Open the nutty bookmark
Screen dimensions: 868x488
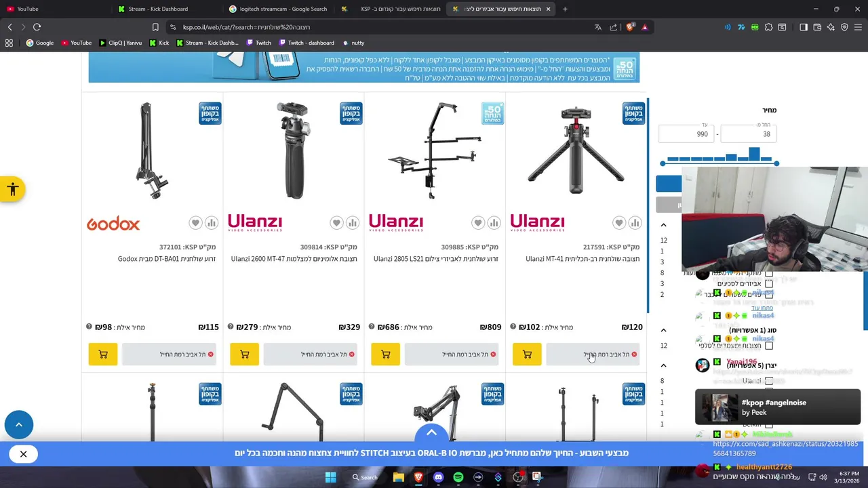[353, 43]
